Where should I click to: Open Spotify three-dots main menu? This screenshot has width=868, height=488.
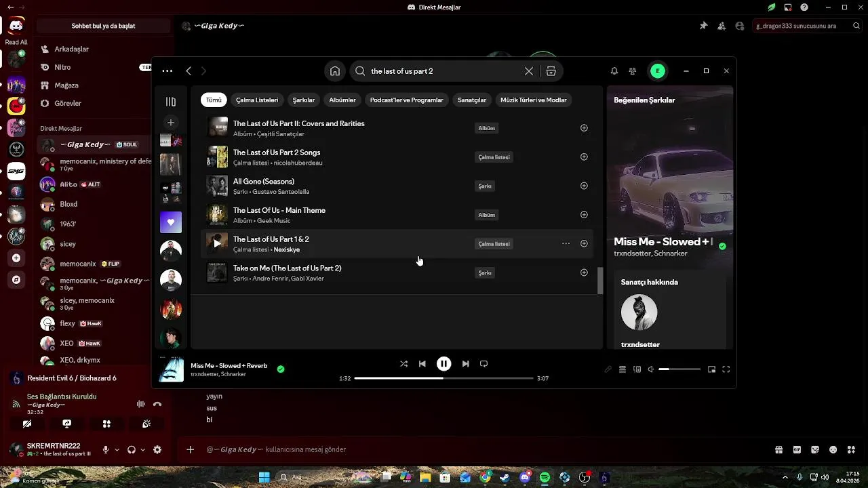click(x=167, y=71)
